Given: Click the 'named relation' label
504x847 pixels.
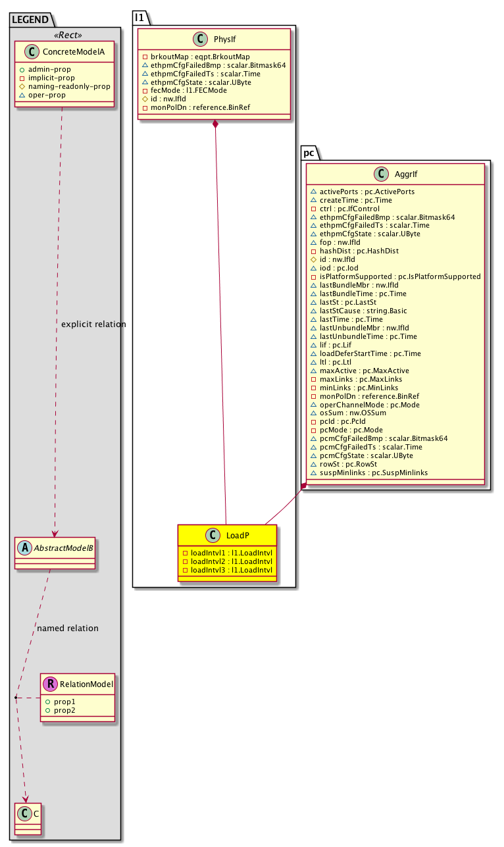Looking at the screenshot, I should click(x=68, y=628).
